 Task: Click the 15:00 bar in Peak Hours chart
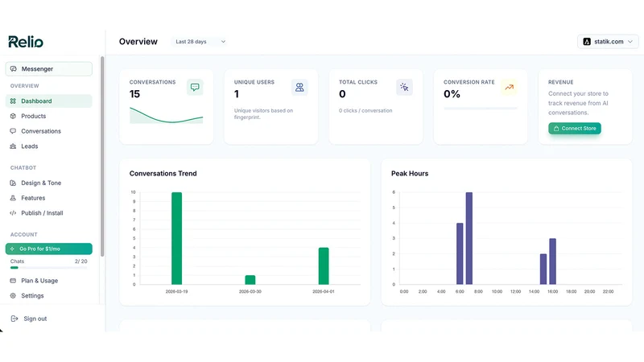point(543,269)
